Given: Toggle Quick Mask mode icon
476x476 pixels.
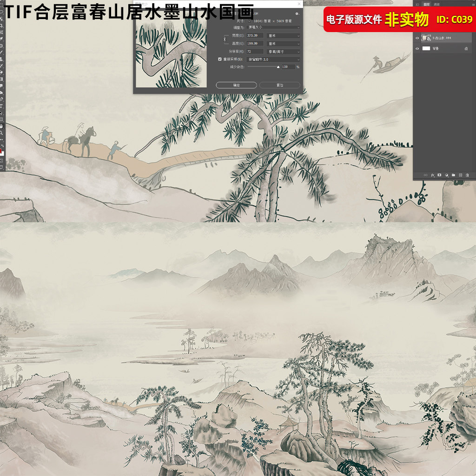Looking at the screenshot, I should [1, 160].
